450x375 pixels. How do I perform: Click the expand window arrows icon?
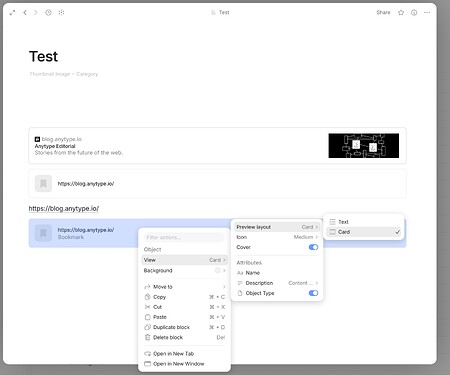pos(12,13)
